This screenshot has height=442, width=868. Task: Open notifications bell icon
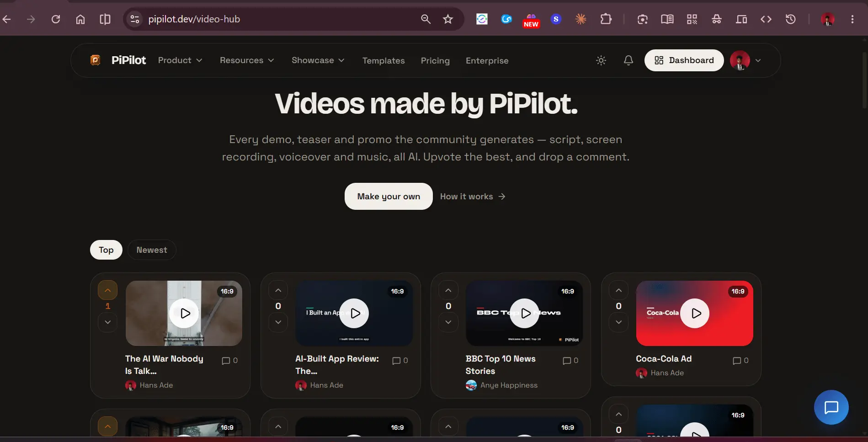click(628, 60)
